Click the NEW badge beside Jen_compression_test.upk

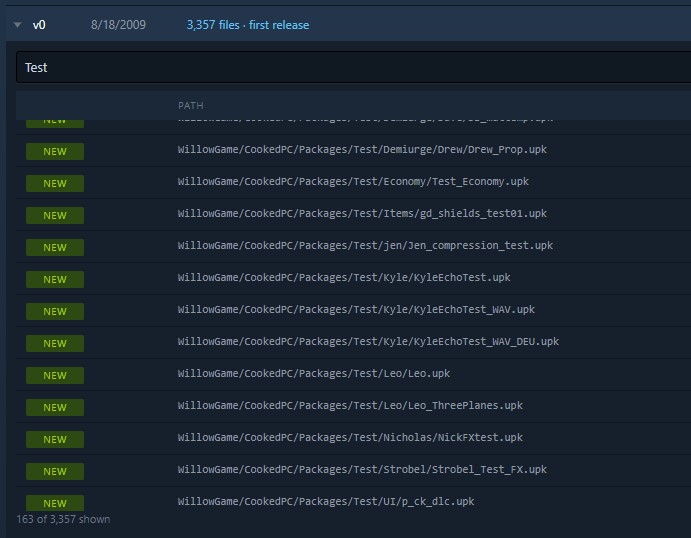pos(55,248)
